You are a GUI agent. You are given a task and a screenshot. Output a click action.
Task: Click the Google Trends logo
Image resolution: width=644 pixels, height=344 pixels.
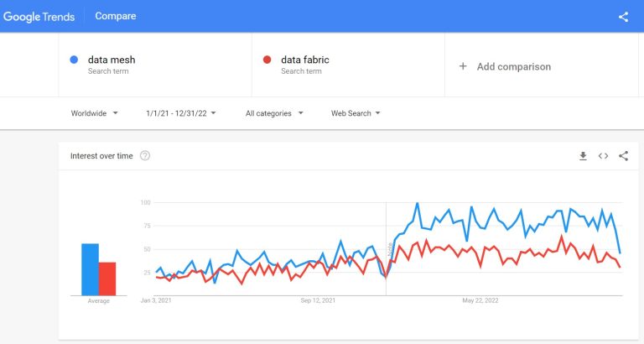coord(39,17)
